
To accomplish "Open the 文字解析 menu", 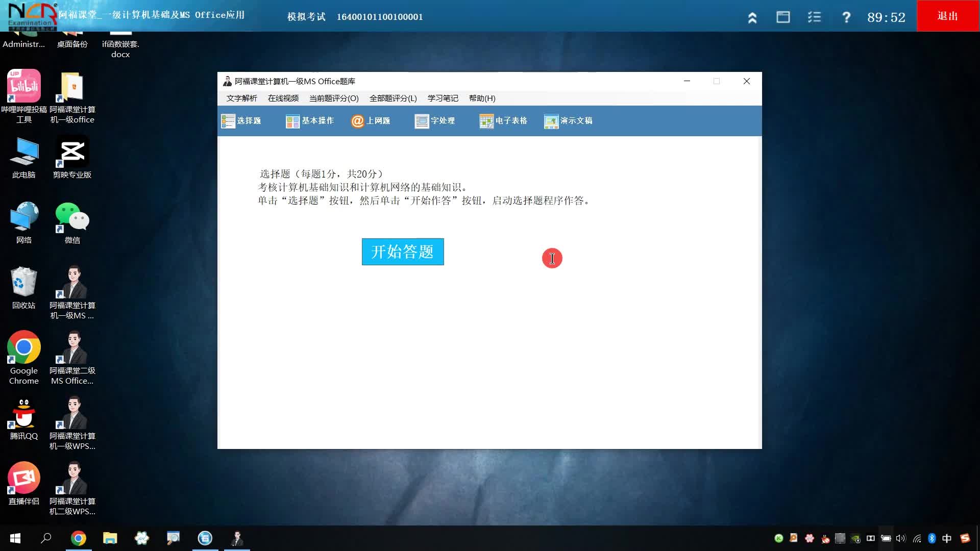I will coord(242,98).
